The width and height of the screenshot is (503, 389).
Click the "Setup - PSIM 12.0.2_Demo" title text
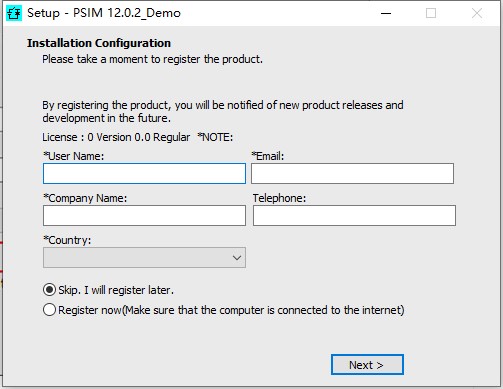click(104, 13)
